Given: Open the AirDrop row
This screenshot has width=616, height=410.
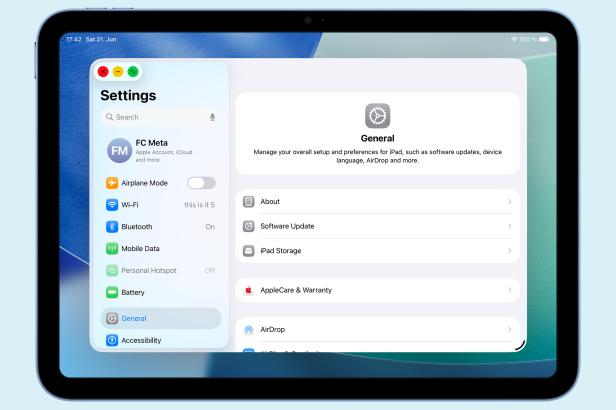Looking at the screenshot, I should [x=378, y=329].
